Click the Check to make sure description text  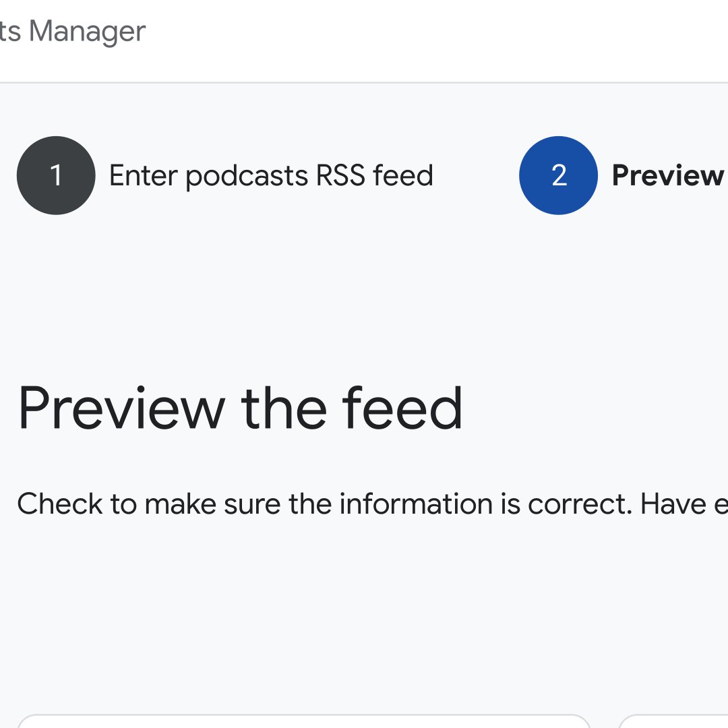(x=372, y=504)
